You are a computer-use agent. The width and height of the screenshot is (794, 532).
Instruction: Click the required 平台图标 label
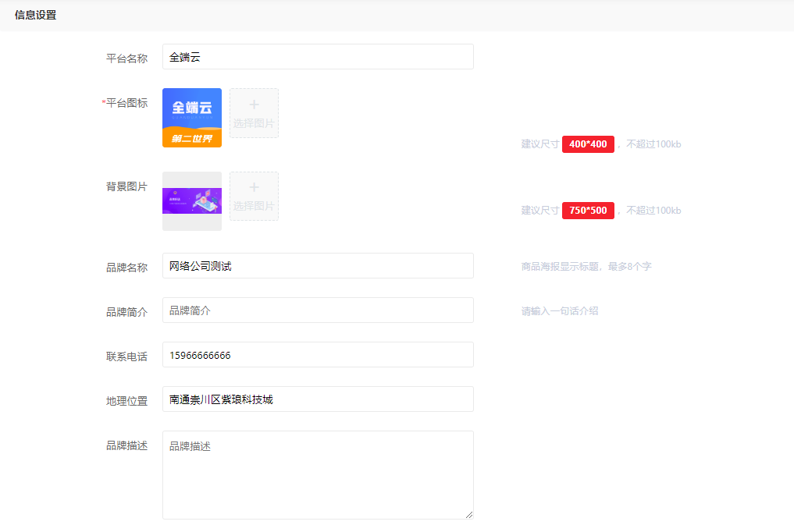click(x=126, y=103)
